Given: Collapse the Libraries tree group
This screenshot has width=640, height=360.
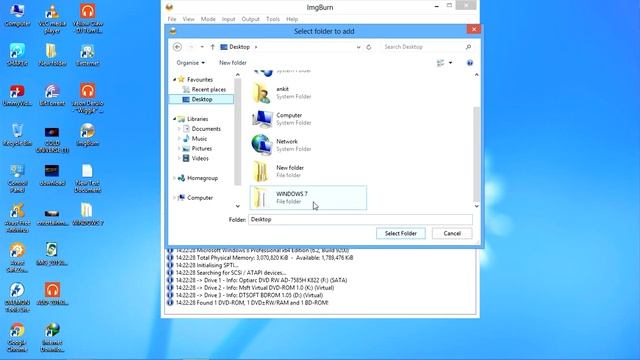Looking at the screenshot, I should point(175,119).
